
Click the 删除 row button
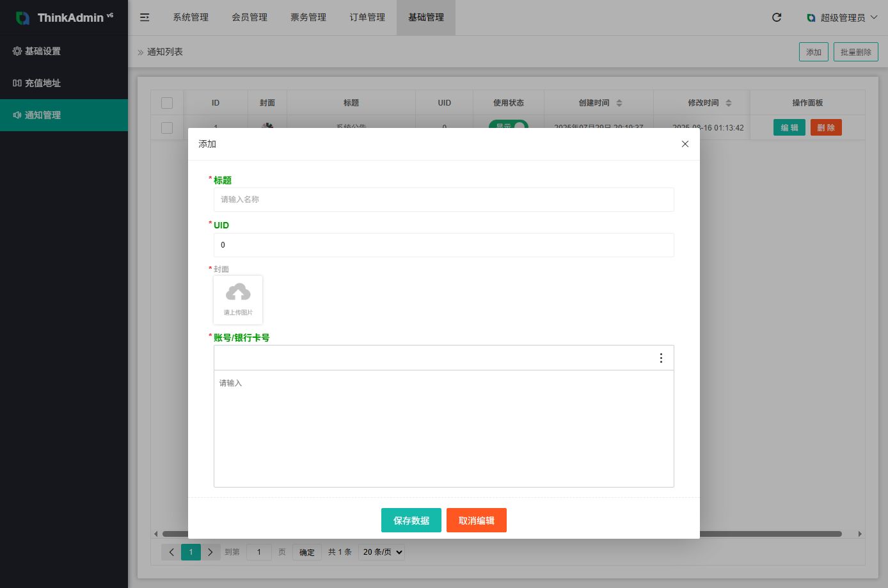pyautogui.click(x=826, y=127)
